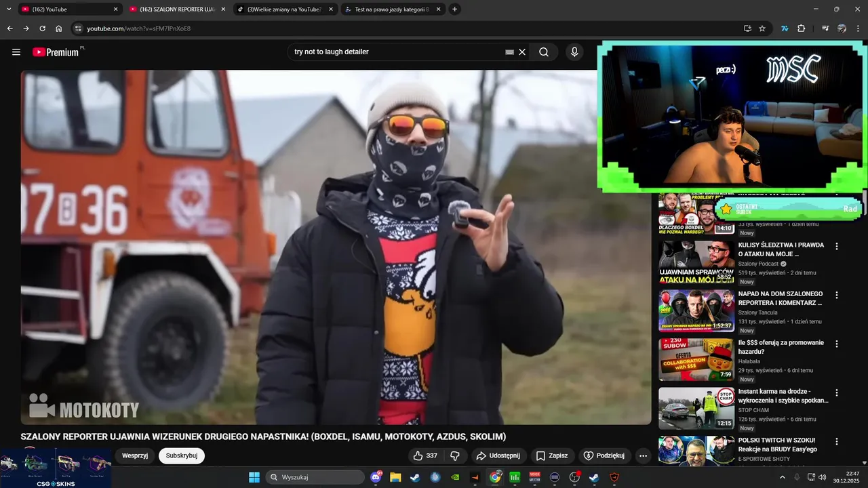The width and height of the screenshot is (868, 488).
Task: Go back to previous page
Action: pyautogui.click(x=9, y=28)
